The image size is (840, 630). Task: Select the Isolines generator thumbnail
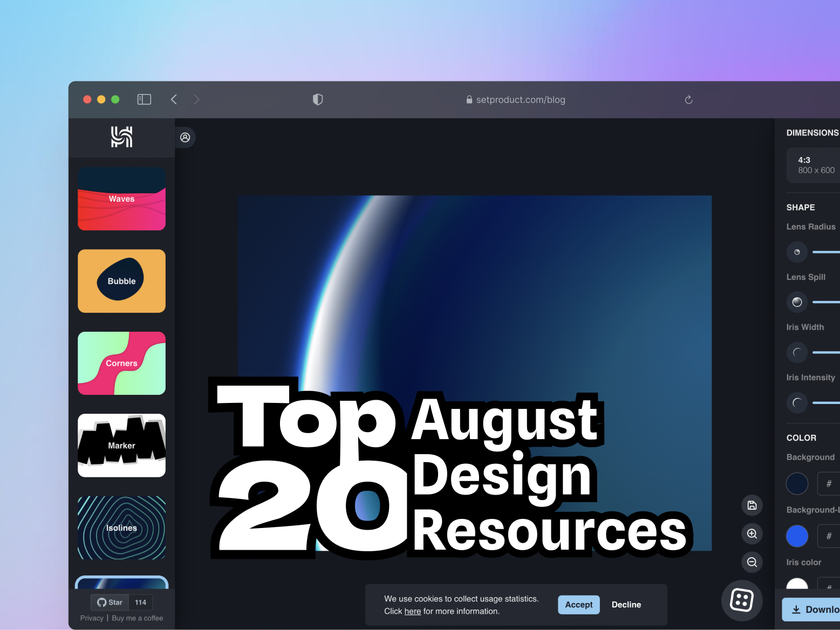(122, 528)
